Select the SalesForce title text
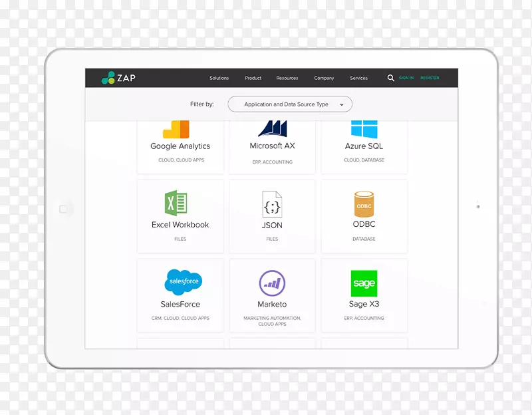This screenshot has width=532, height=415. click(180, 305)
